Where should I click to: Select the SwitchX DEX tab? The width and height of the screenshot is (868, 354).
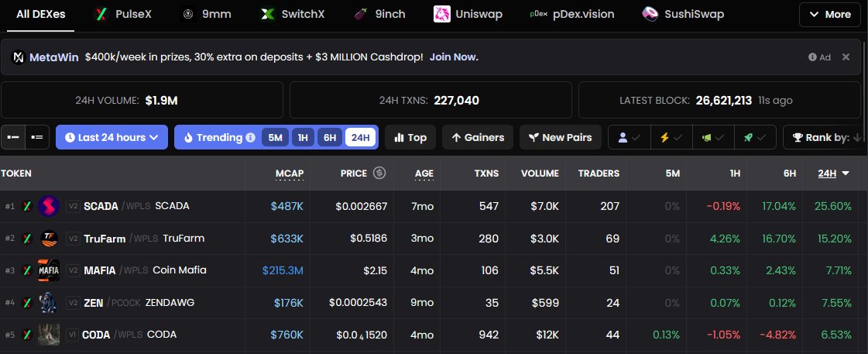pyautogui.click(x=292, y=15)
